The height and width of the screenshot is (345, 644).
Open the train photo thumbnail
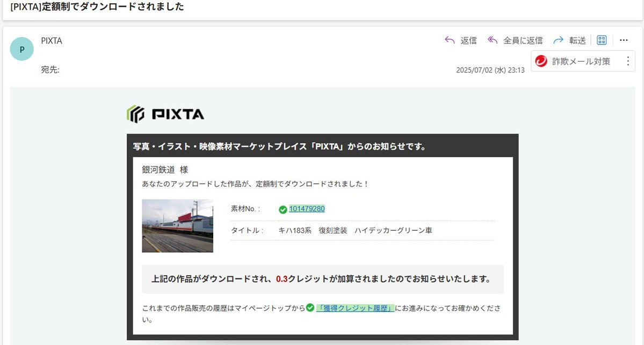(177, 226)
